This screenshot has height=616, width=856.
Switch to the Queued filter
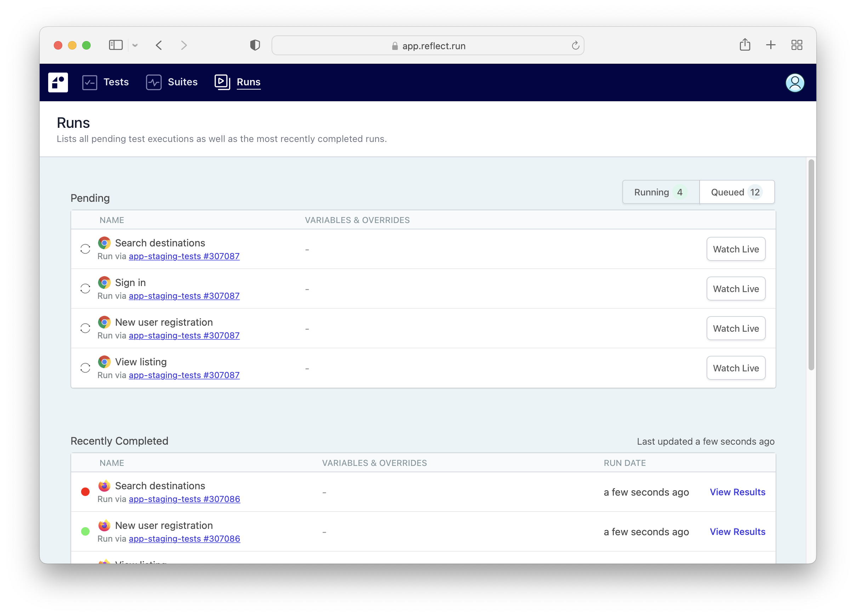736,192
